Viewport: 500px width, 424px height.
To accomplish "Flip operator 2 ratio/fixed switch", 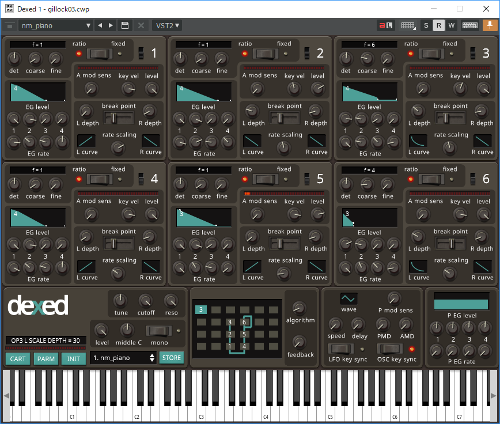I will point(266,54).
